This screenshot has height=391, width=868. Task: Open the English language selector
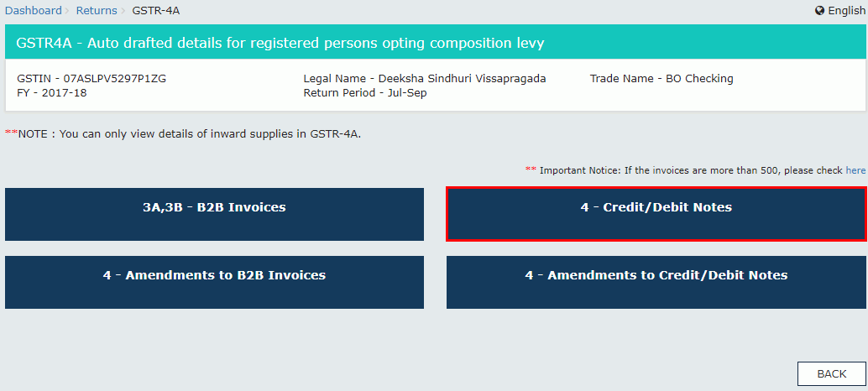[x=845, y=11]
